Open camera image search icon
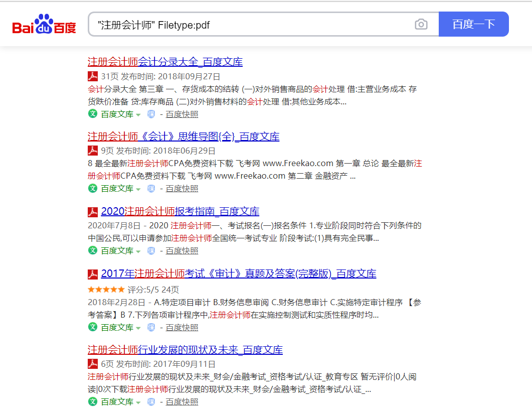The height and width of the screenshot is (413, 532). point(421,24)
